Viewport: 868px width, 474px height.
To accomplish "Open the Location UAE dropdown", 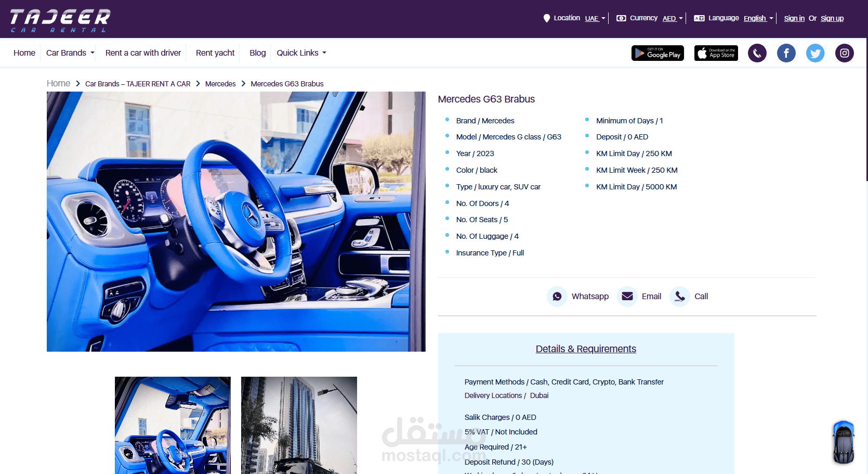I will pos(596,18).
